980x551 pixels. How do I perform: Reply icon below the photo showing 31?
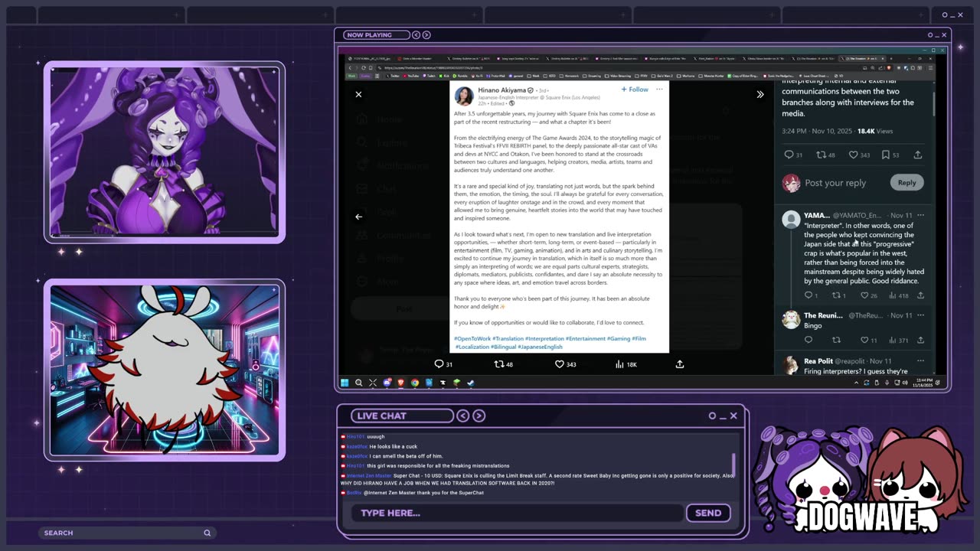[439, 364]
